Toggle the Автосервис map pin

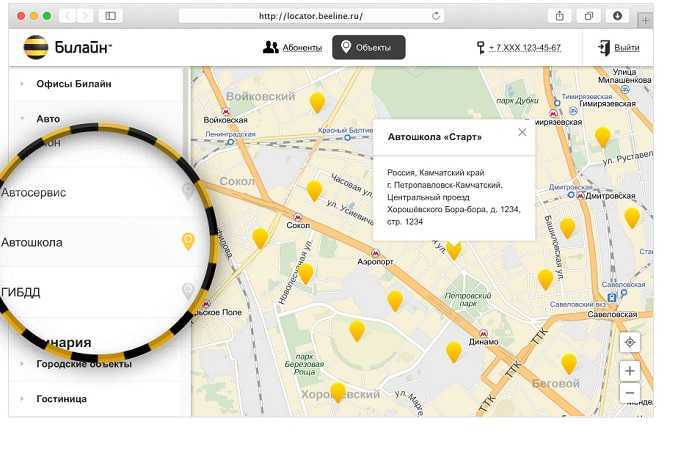coord(188,191)
